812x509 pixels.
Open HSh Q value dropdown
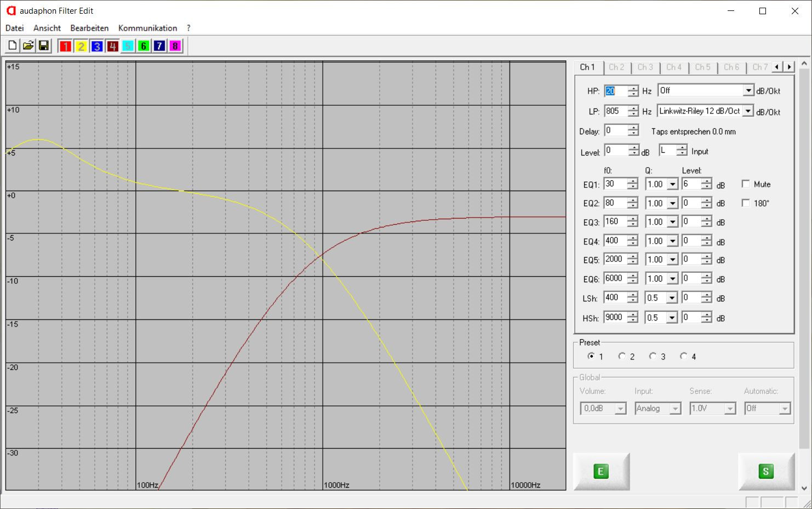point(673,318)
